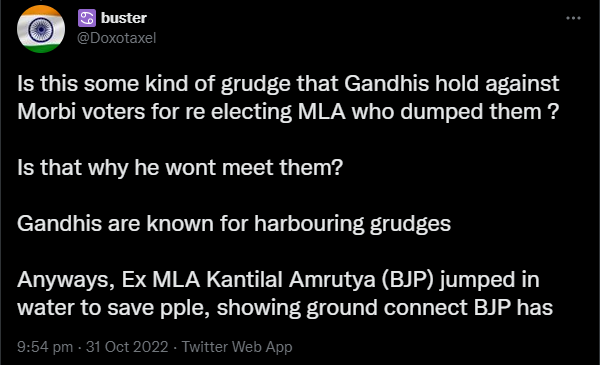600x365 pixels.
Task: Click the Indian flag profile avatar
Action: pos(41,29)
